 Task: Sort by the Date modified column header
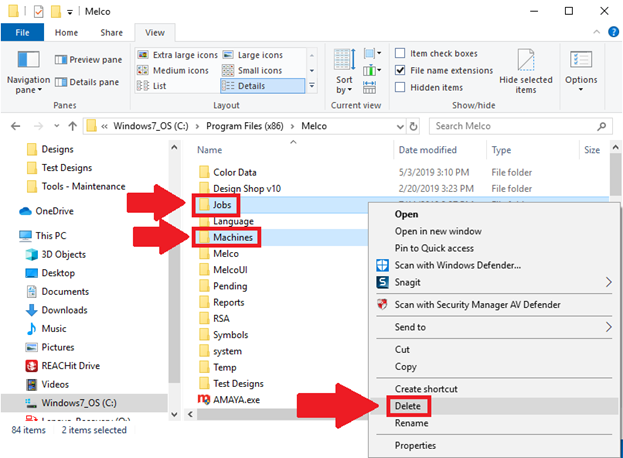point(428,150)
